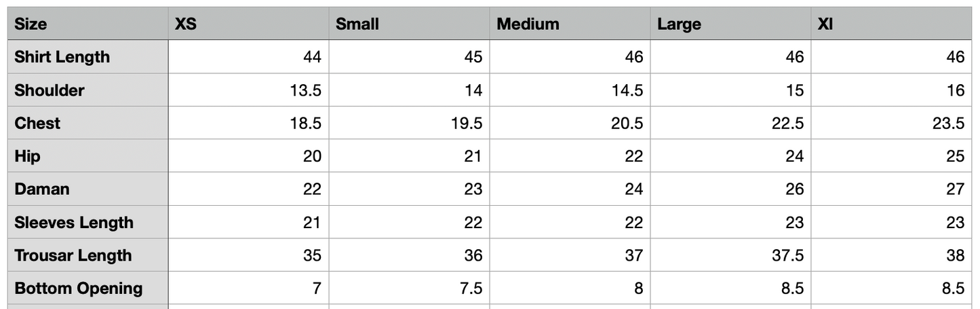Viewport: 980px width, 309px height.
Task: Select the Large column header
Action: click(730, 24)
